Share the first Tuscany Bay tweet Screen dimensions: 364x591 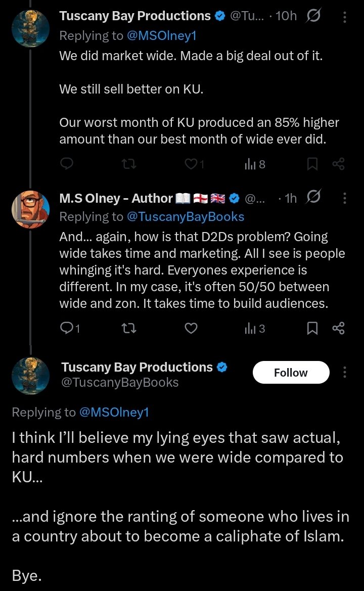tap(338, 163)
